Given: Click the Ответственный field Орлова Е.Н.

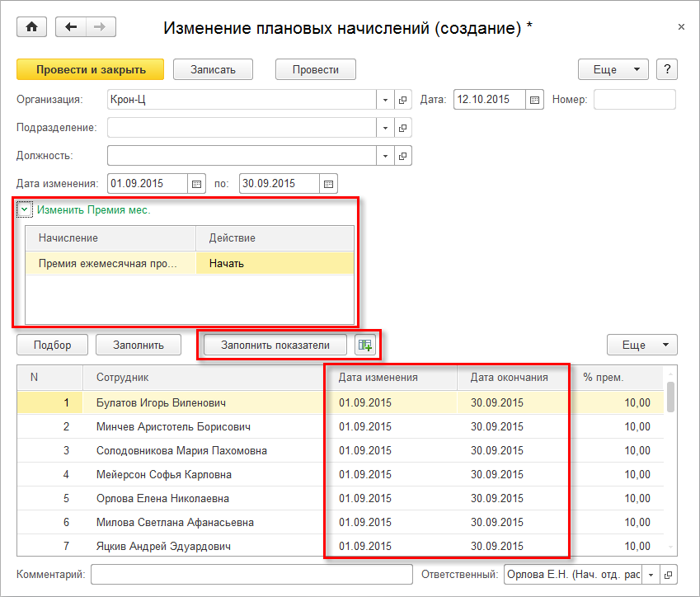Looking at the screenshot, I should [573, 575].
